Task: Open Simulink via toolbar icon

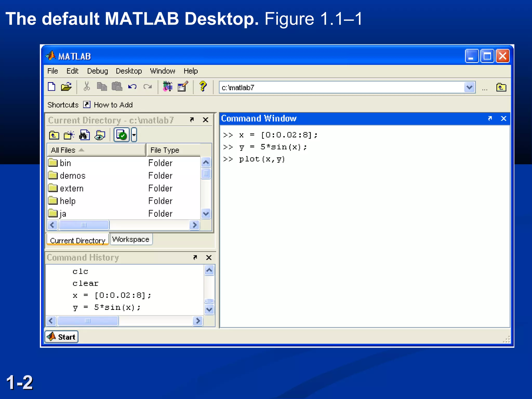Action: pyautogui.click(x=168, y=87)
